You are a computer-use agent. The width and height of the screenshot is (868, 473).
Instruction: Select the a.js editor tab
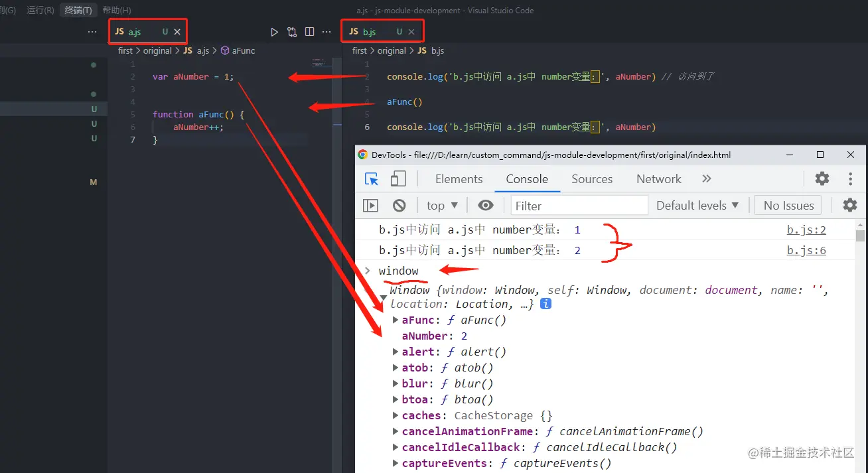147,32
